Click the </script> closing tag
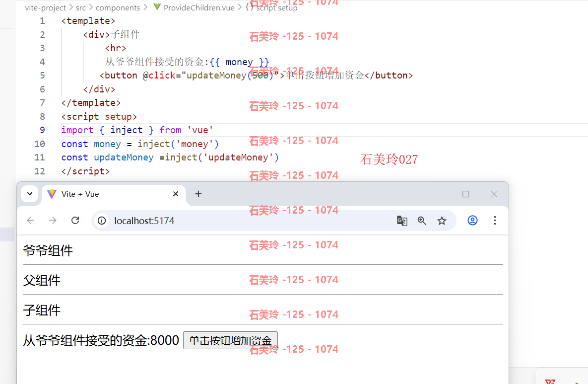The width and height of the screenshot is (588, 384). coord(85,171)
